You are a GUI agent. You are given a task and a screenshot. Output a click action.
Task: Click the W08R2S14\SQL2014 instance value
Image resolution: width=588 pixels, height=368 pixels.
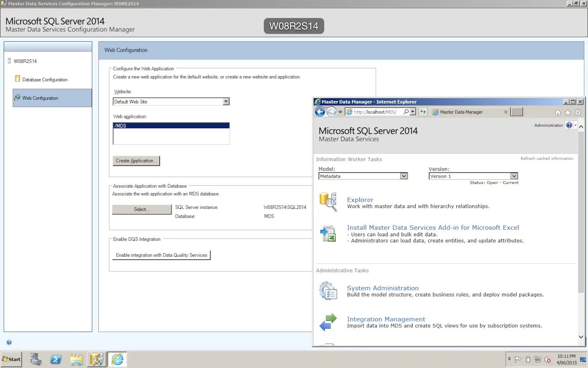pyautogui.click(x=285, y=207)
